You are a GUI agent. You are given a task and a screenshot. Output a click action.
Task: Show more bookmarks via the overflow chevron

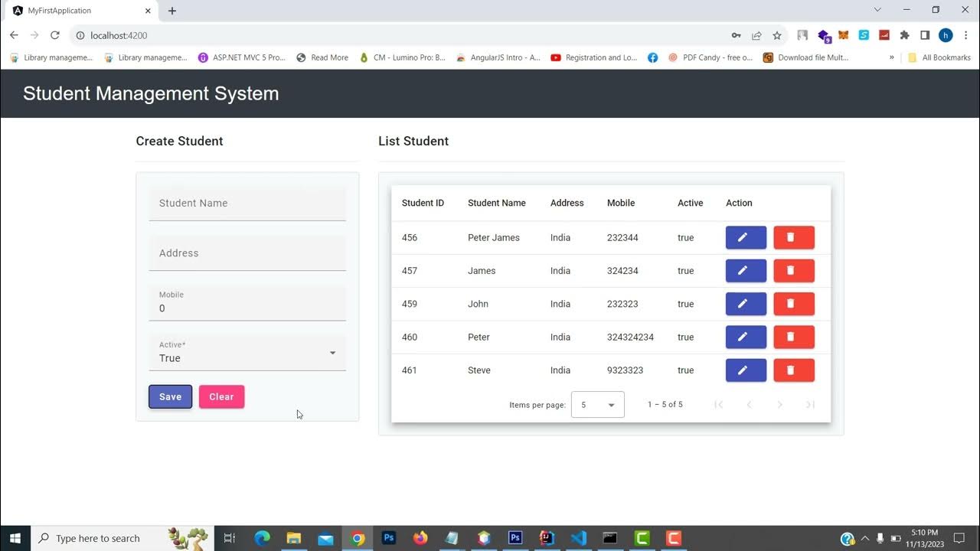(891, 57)
